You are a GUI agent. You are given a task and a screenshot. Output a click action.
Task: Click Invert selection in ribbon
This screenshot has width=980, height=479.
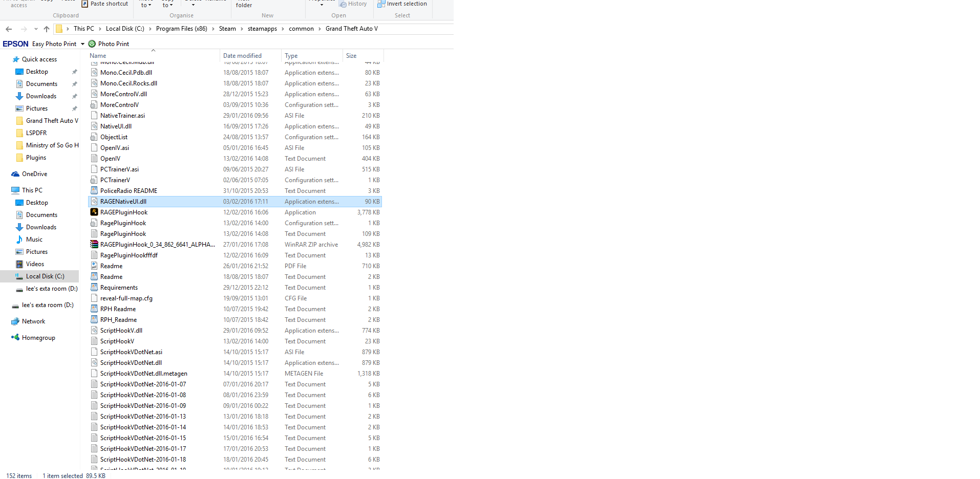(x=402, y=4)
